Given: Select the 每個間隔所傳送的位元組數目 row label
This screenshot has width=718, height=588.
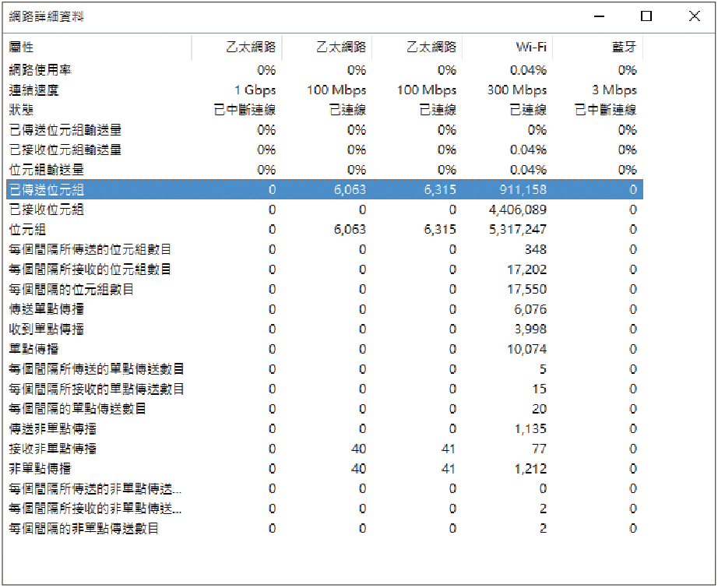Looking at the screenshot, I should click(90, 249).
